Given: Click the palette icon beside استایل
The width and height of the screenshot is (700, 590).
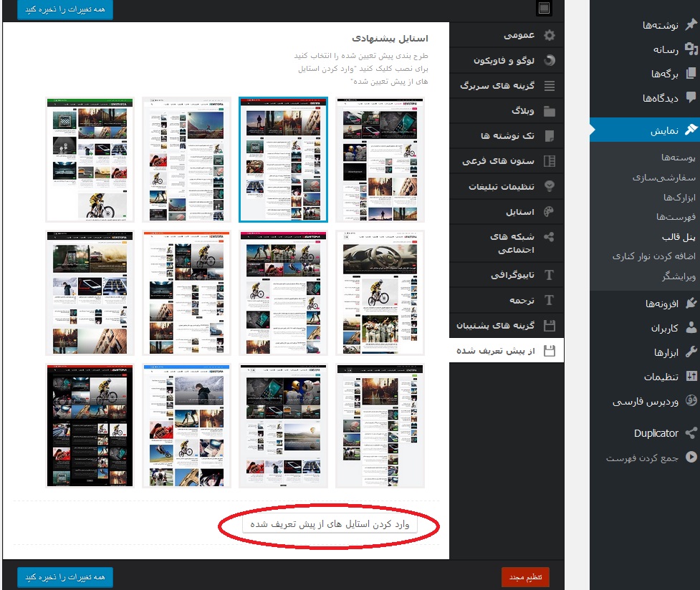Looking at the screenshot, I should coord(550,211).
